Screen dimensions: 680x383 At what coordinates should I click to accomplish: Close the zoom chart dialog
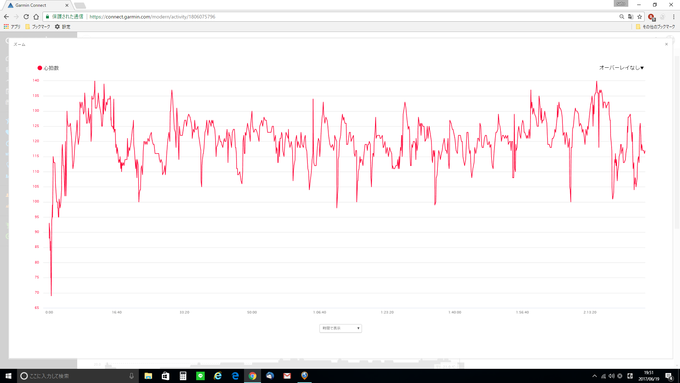coord(666,44)
